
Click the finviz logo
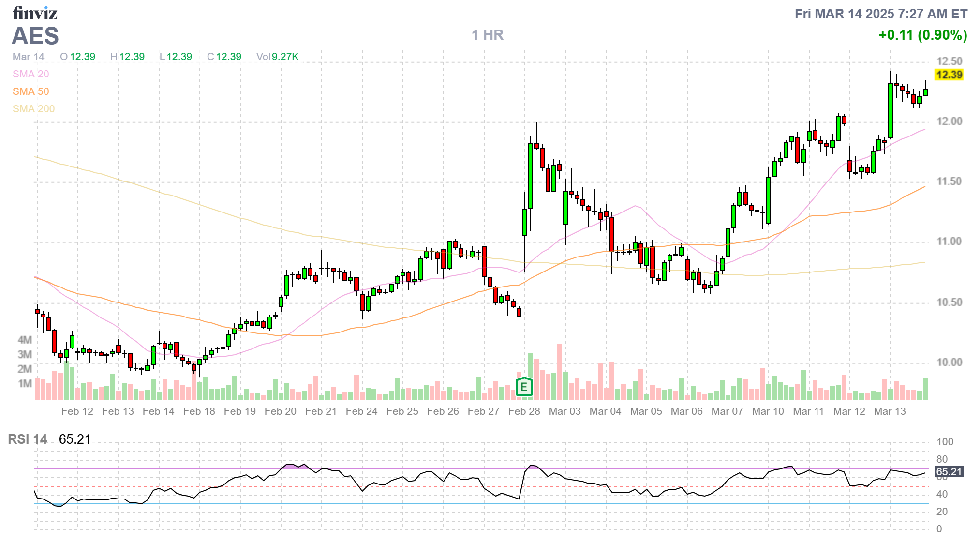(35, 13)
